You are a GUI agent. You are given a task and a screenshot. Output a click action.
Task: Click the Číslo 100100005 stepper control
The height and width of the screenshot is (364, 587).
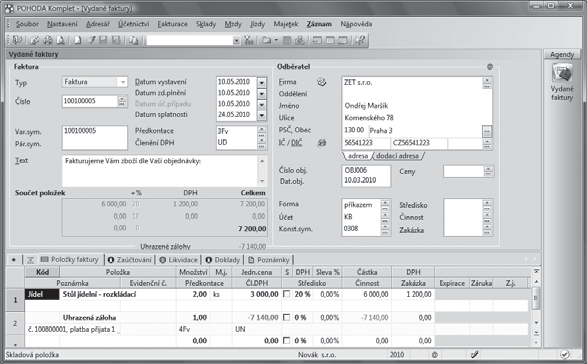[x=121, y=101]
